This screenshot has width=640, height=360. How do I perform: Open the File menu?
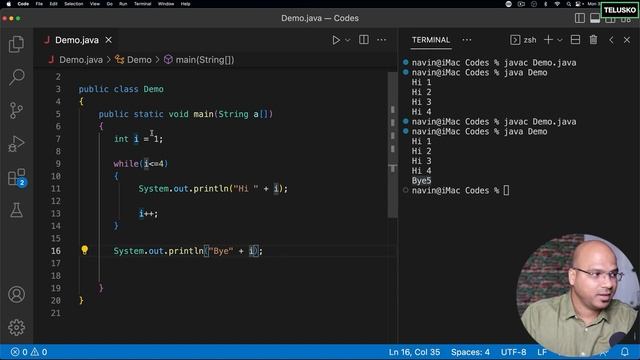tap(39, 4)
